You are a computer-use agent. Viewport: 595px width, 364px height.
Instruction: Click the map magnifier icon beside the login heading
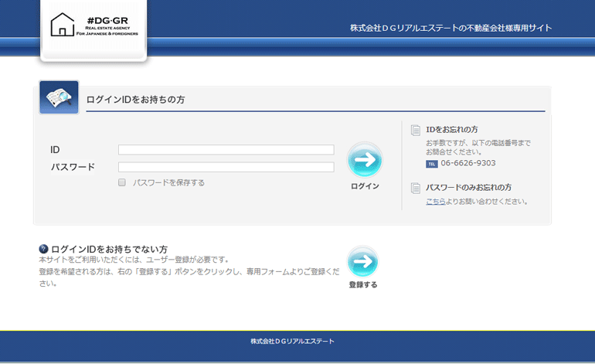pos(59,97)
